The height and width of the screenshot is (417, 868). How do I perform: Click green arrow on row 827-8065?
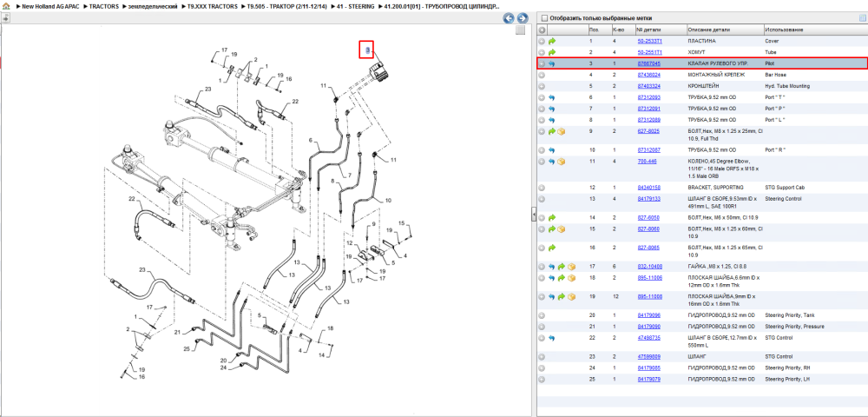[552, 248]
